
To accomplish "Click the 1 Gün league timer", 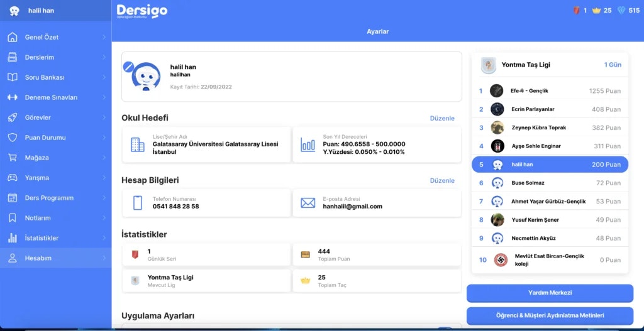I will (613, 65).
